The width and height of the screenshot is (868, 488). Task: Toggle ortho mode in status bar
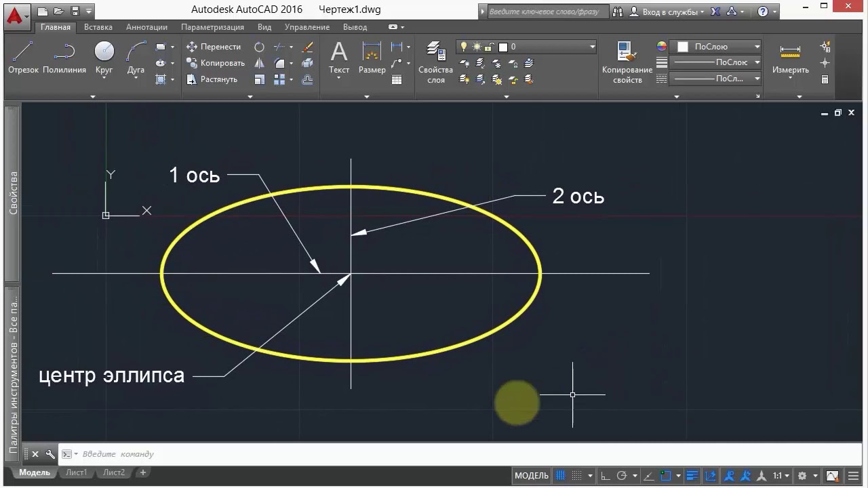(606, 476)
